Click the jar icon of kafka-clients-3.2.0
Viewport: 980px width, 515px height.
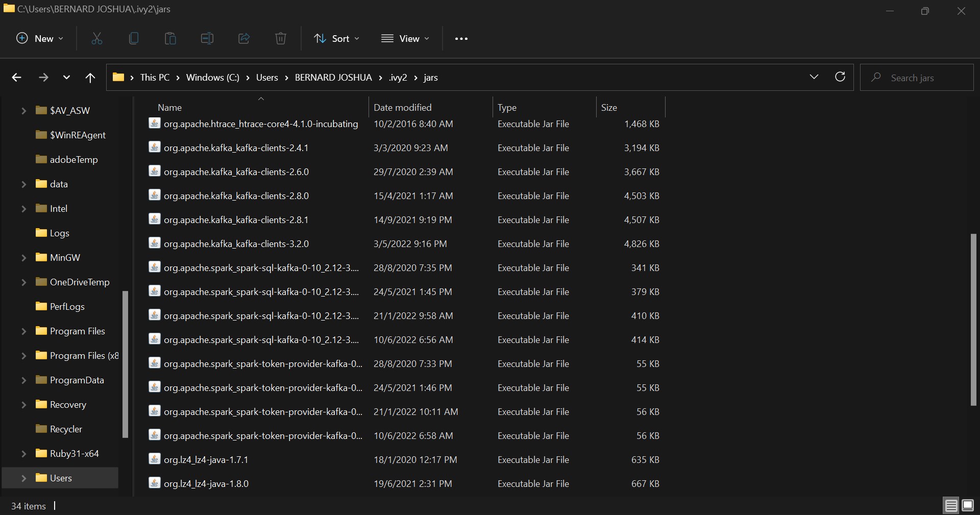154,243
